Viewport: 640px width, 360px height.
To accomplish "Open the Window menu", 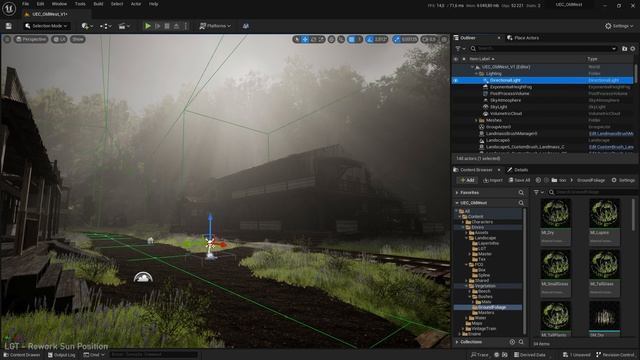I will (59, 4).
